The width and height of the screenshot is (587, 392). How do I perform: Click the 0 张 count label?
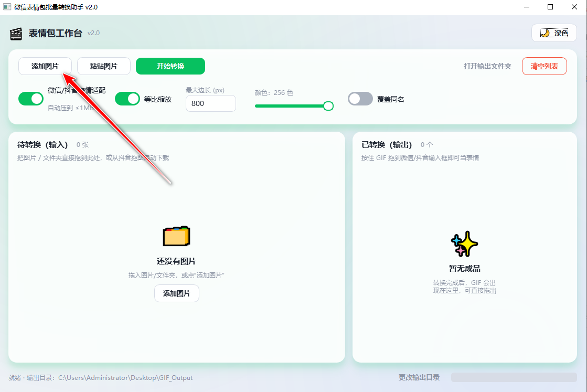pyautogui.click(x=83, y=145)
